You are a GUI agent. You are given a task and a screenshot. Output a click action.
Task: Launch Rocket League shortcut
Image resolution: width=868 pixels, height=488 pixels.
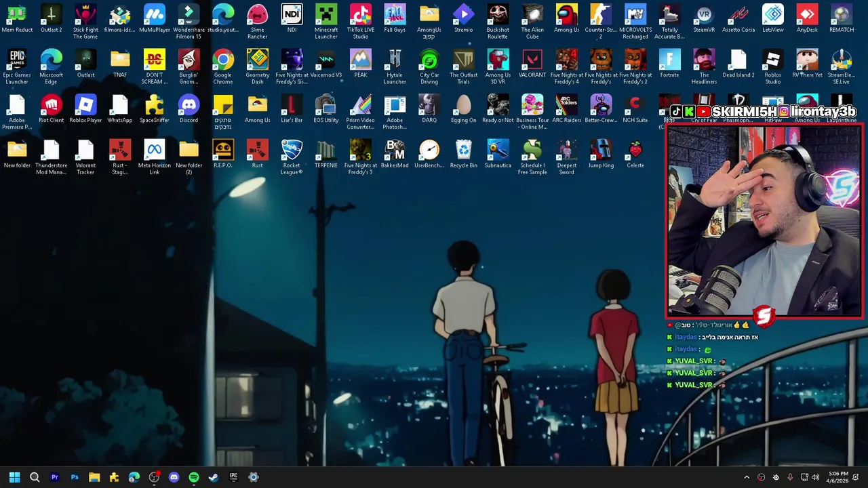[x=292, y=157]
